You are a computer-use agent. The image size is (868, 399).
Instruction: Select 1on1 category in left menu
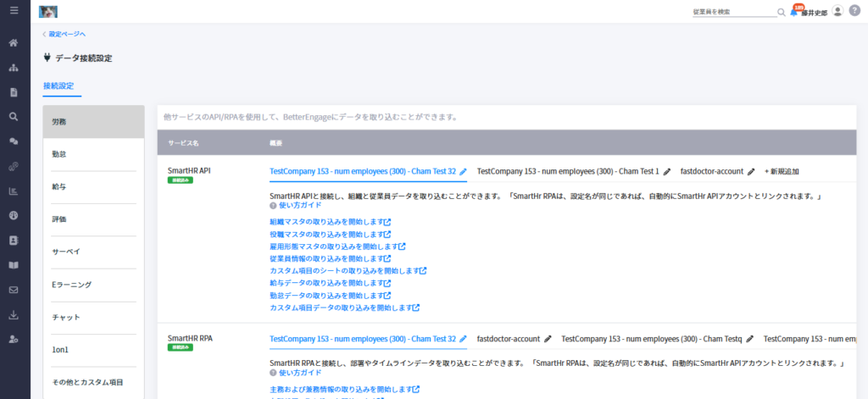click(93, 350)
